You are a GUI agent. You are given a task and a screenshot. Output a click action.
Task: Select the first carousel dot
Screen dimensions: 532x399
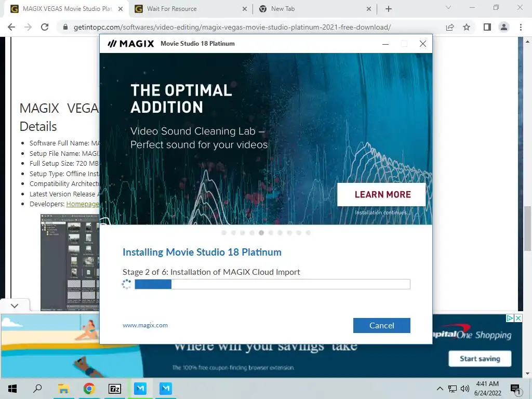[x=224, y=233]
